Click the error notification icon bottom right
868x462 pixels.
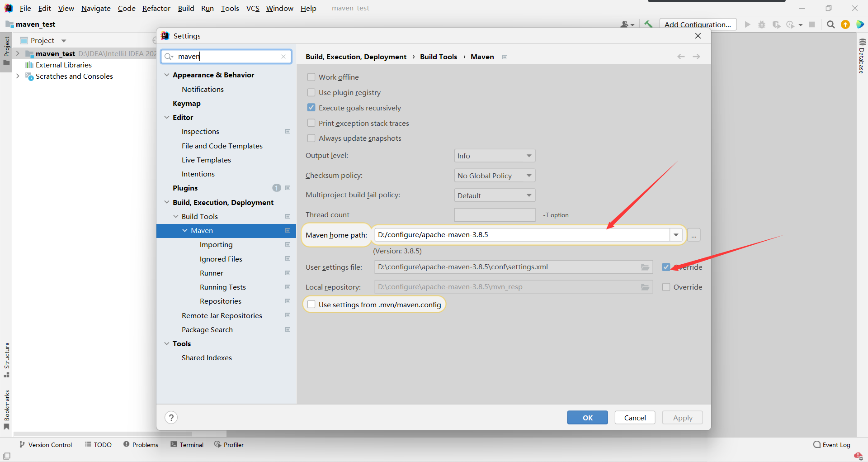point(858,456)
